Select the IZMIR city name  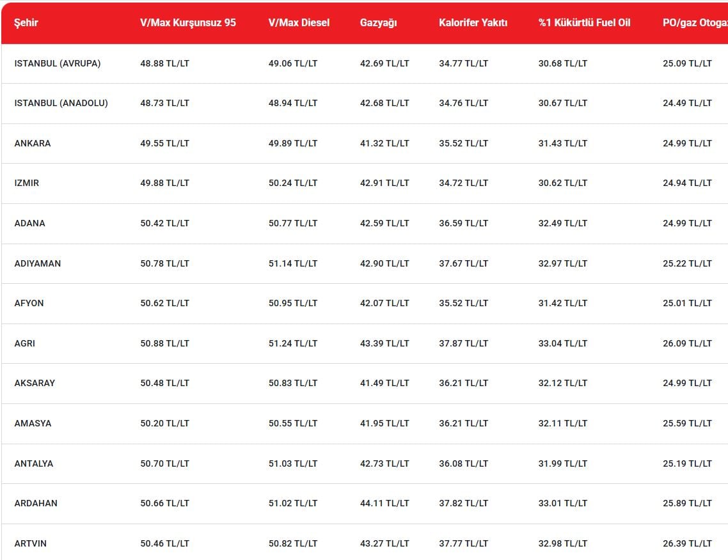[x=27, y=183]
